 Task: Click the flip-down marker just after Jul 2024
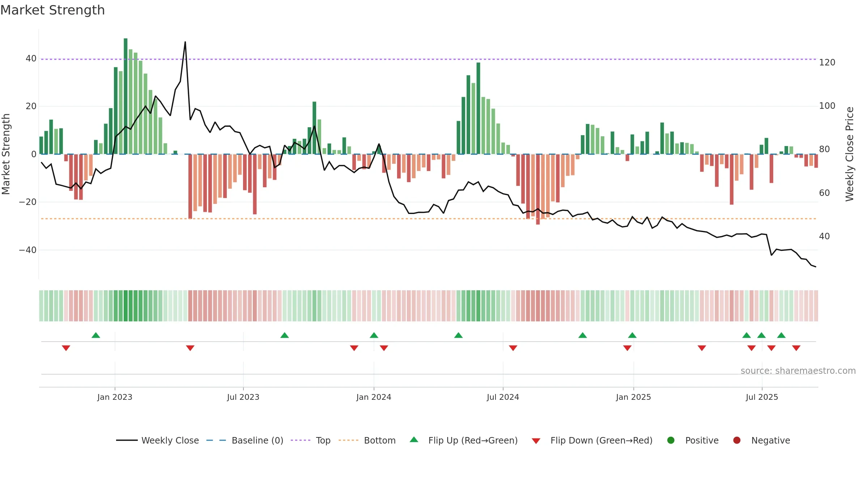513,348
